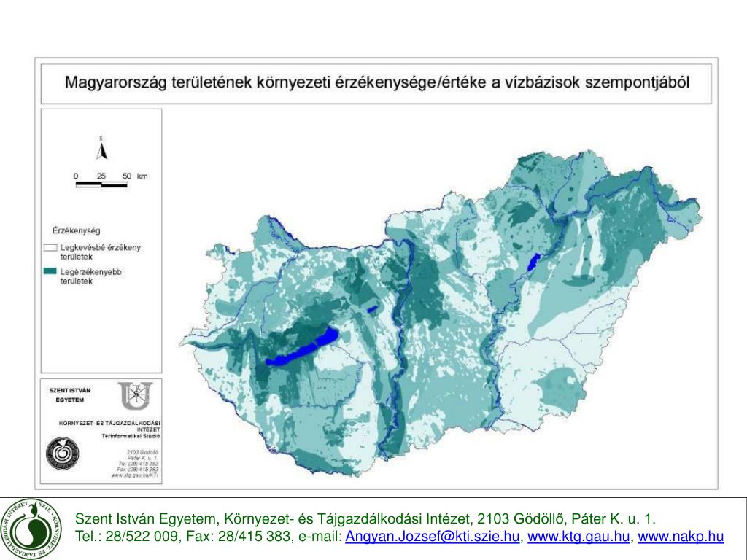This screenshot has width=747, height=560.
Task: Follow the www.nakp.hu hyperlink
Action: point(681,537)
